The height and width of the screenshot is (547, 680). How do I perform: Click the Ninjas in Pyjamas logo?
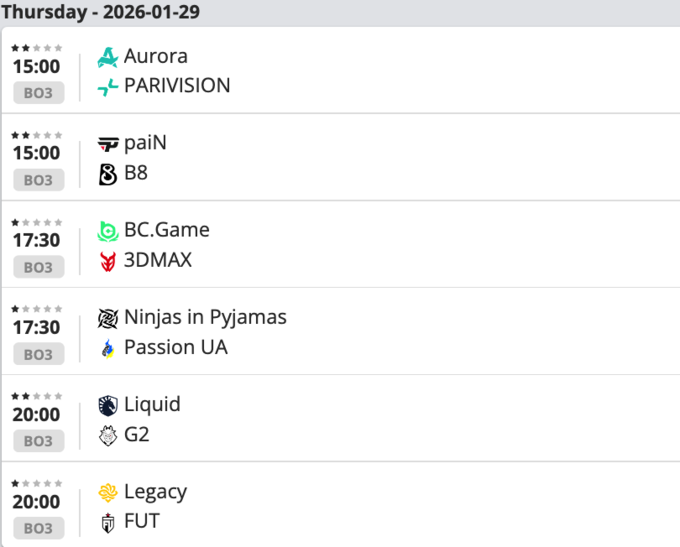(x=108, y=318)
